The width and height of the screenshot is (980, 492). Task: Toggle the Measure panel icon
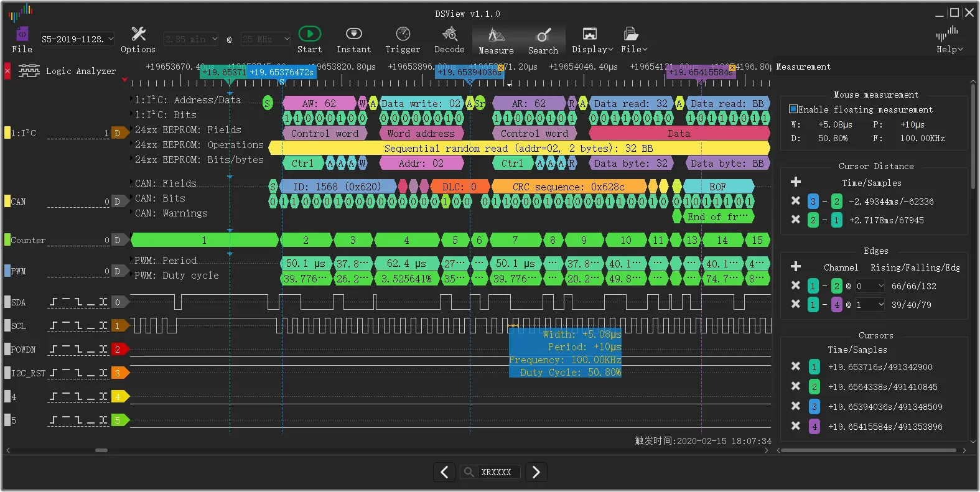496,35
